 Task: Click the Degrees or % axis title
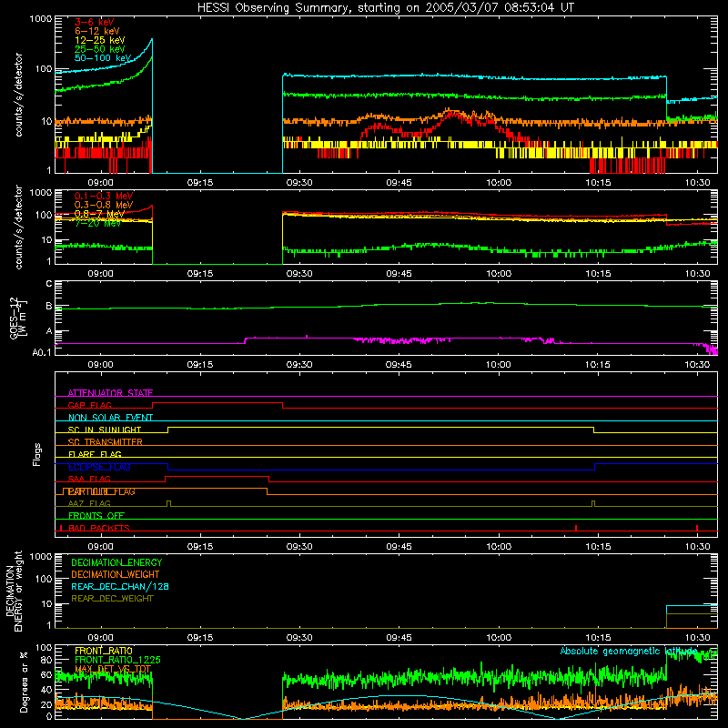24,682
